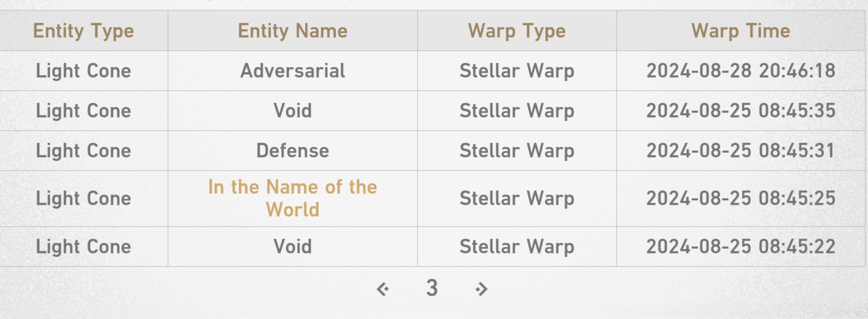868x319 pixels.
Task: Click Stellar Warp beside In the Name of the World
Action: [x=517, y=198]
